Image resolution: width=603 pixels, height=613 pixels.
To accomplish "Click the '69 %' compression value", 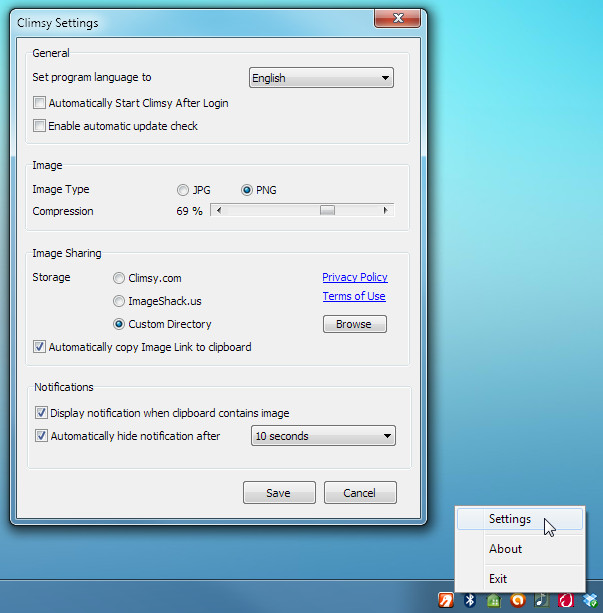I will pos(189,212).
